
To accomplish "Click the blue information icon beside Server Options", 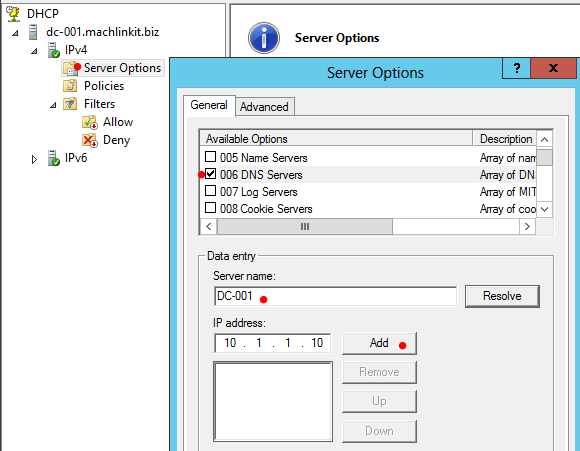I will click(x=264, y=38).
